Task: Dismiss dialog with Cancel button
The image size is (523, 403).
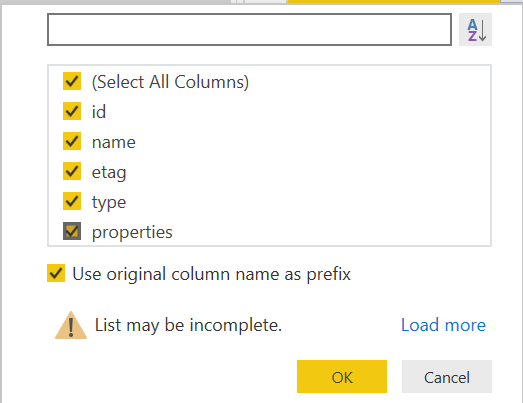Action: click(447, 377)
